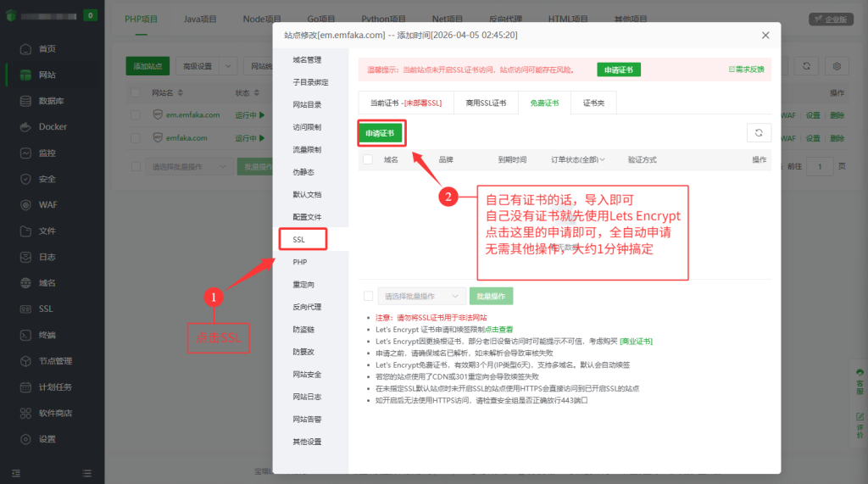868x484 pixels.
Task: Click green 申请证书 button under tabs
Action: 380,133
